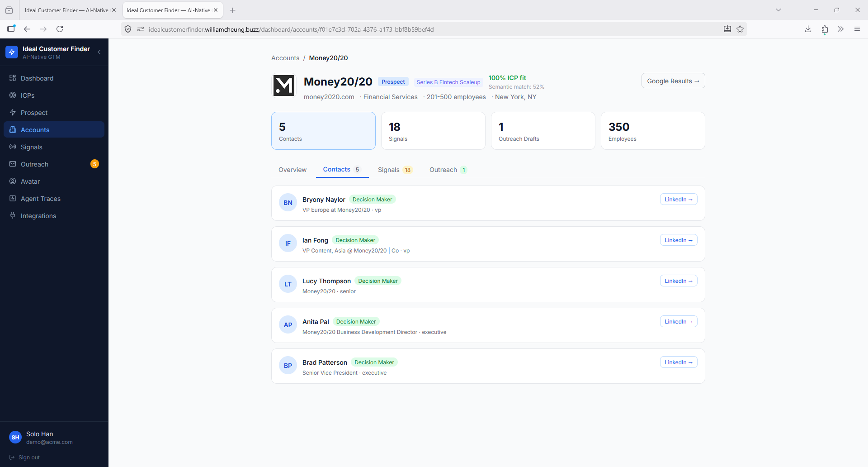
Task: Click the IF avatar for Ian Fong
Action: click(288, 243)
